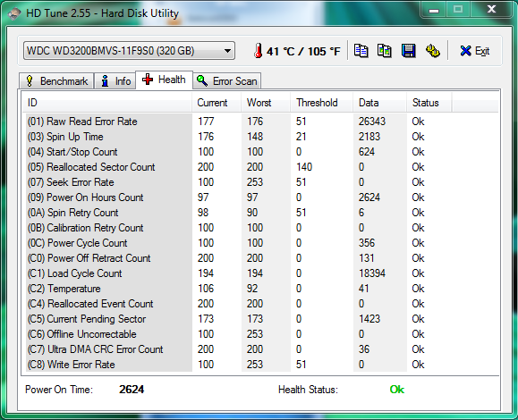518x420 pixels.
Task: Open the Error Scan tab
Action: tap(227, 80)
